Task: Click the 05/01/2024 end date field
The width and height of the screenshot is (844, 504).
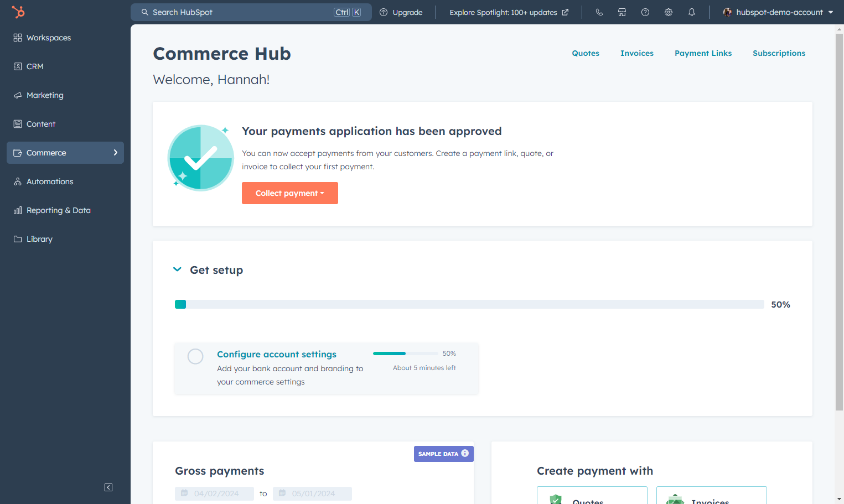Action: click(x=312, y=493)
